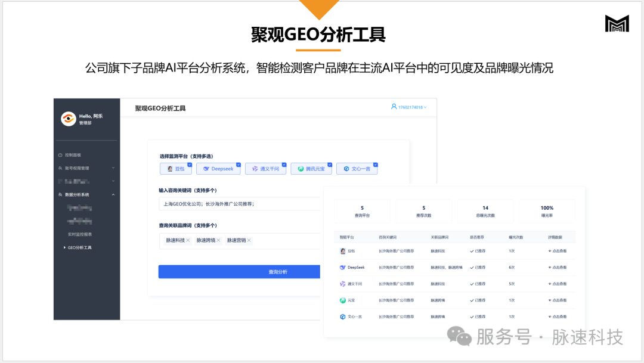Click the 控制面板 dashboard icon

[x=60, y=155]
